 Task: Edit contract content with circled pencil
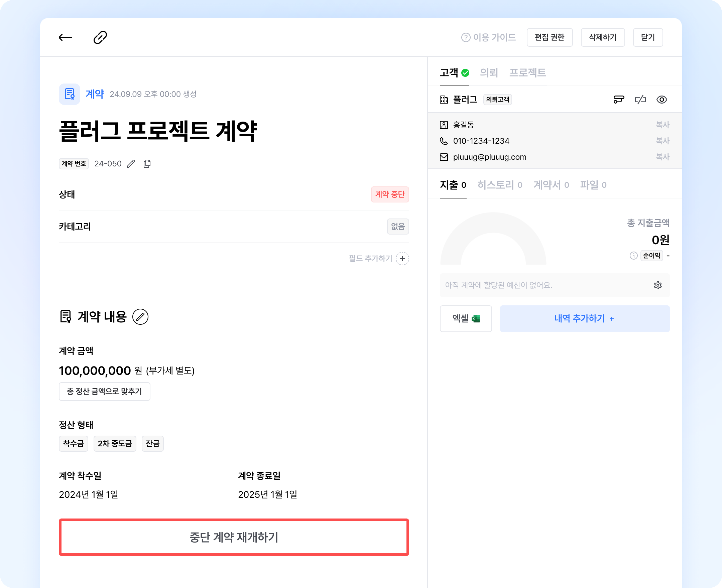(140, 317)
